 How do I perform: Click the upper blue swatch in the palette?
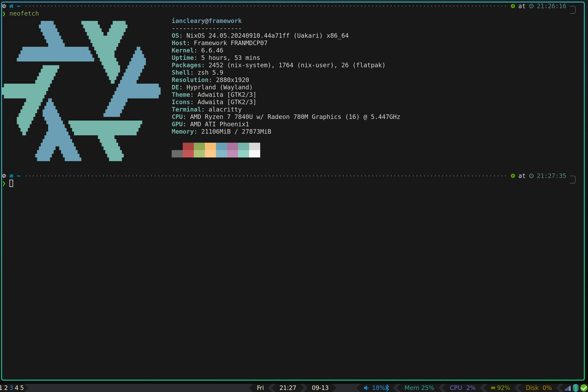(x=221, y=146)
